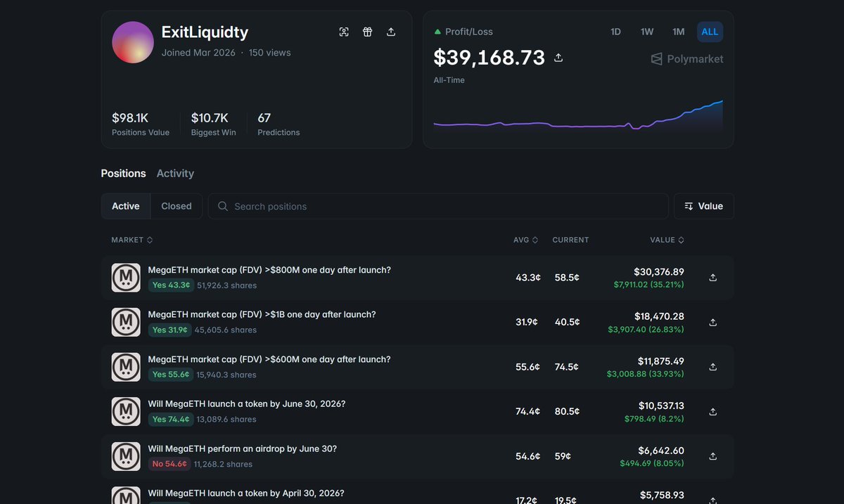Sort by VALUE column header
This screenshot has height=504, width=844.
click(x=667, y=240)
